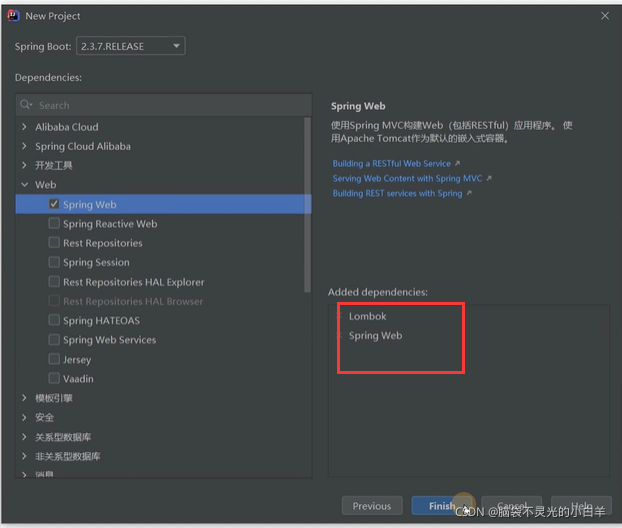
Task: Uncheck the Spring Web checkbox
Action: pyautogui.click(x=54, y=204)
